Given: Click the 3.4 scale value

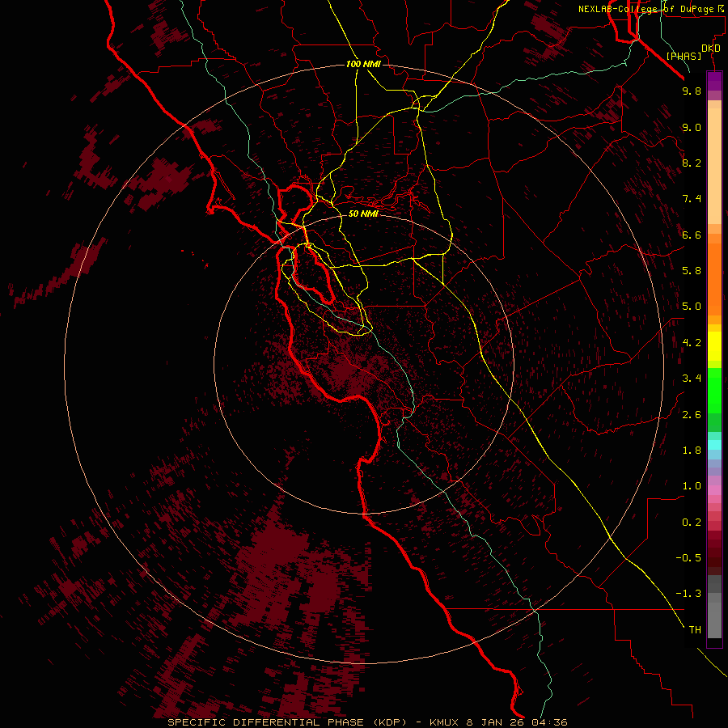Looking at the screenshot, I should point(692,379).
